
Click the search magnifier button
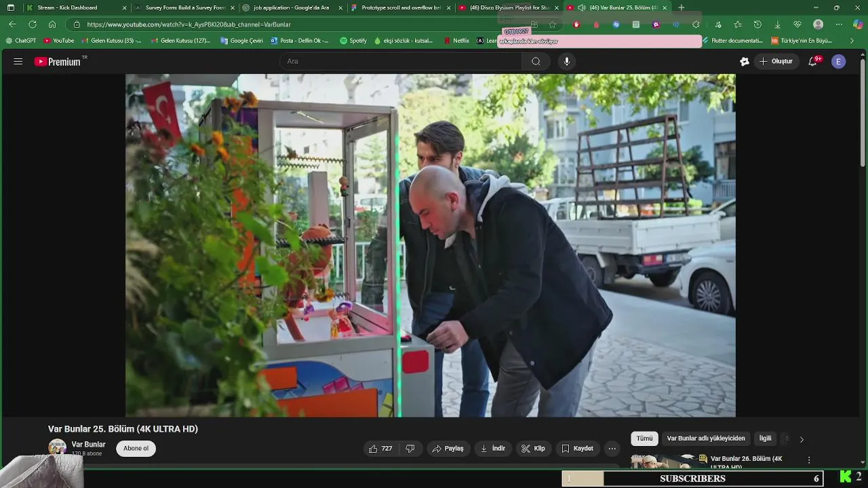pyautogui.click(x=536, y=62)
